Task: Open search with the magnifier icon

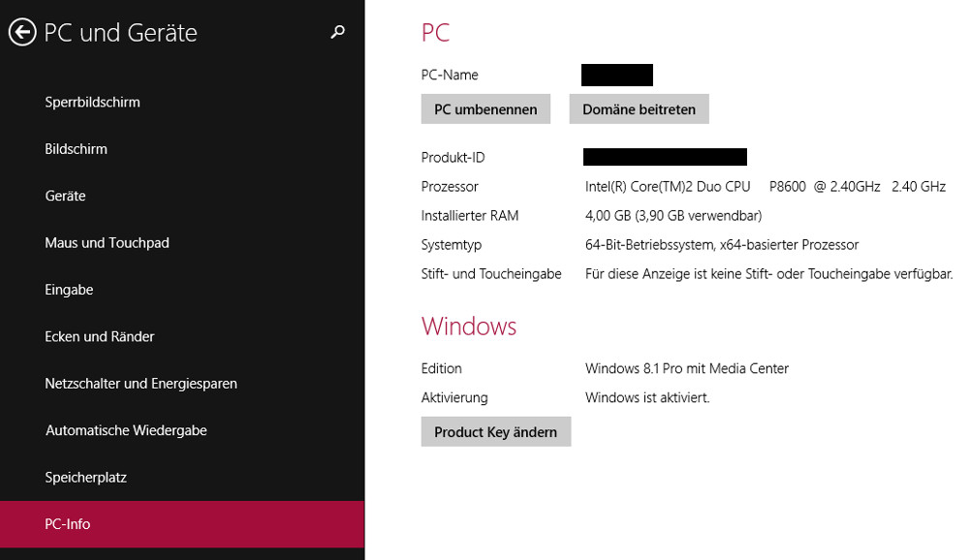Action: [x=337, y=32]
